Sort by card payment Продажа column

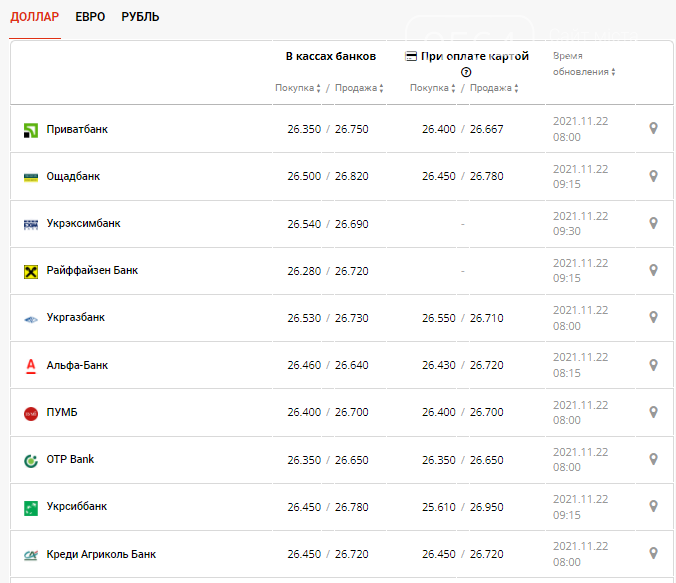coord(494,88)
